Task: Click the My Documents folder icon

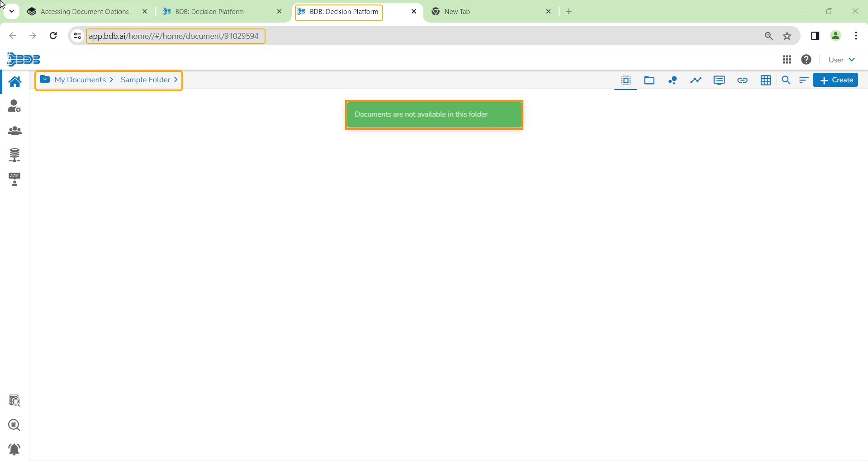Action: coord(45,80)
